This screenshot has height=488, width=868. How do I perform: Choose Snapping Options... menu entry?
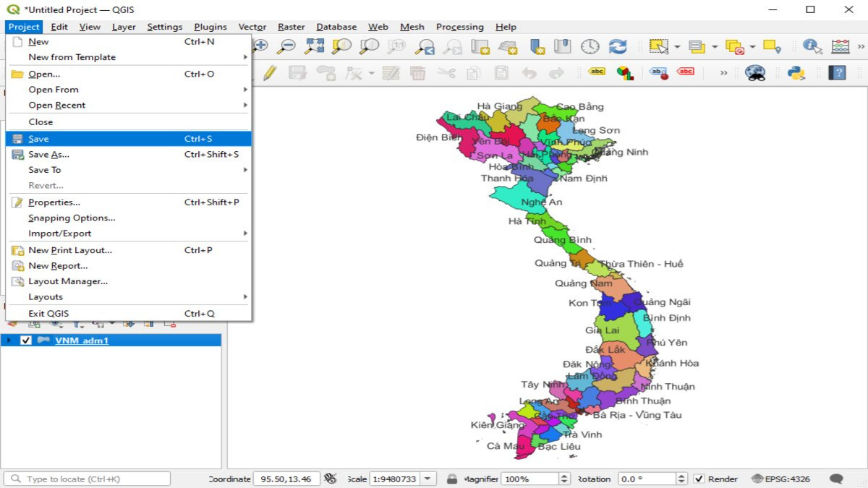click(129, 218)
